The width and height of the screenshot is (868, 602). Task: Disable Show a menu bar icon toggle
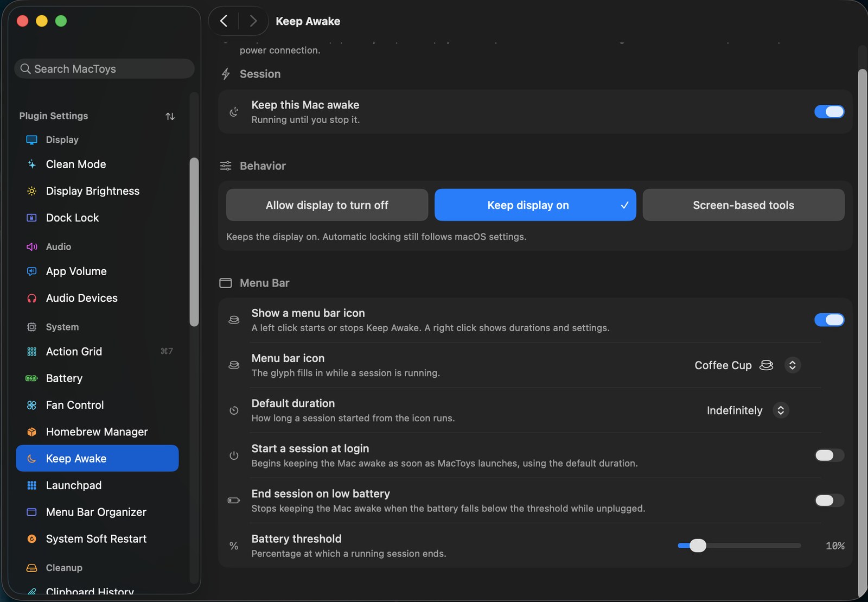point(829,320)
